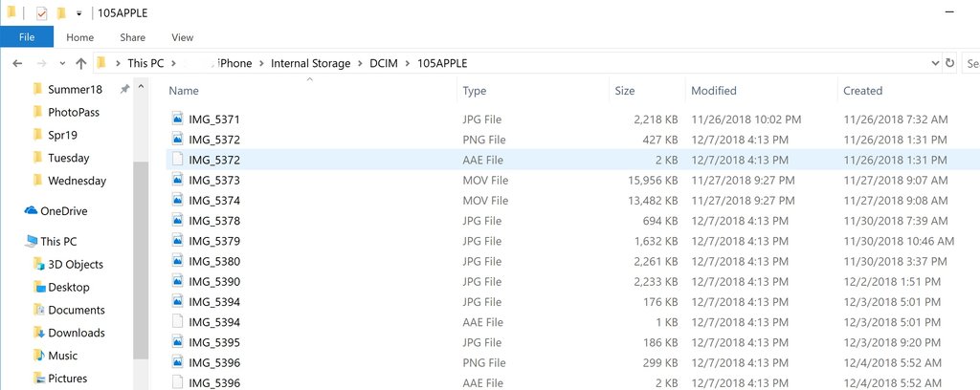980x390 pixels.
Task: Open the Customize Quick Access Toolbar dropdown
Action: click(78, 13)
